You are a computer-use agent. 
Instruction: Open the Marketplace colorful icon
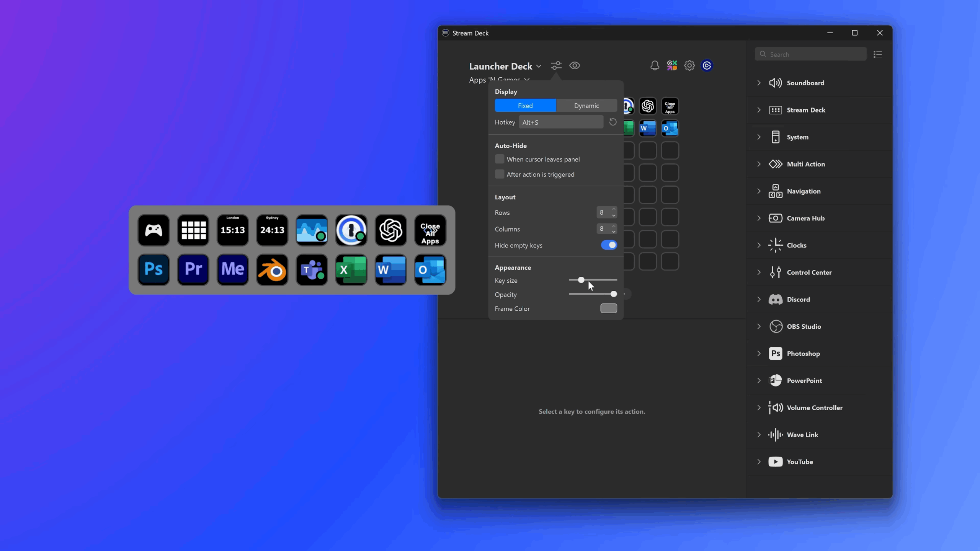tap(672, 65)
